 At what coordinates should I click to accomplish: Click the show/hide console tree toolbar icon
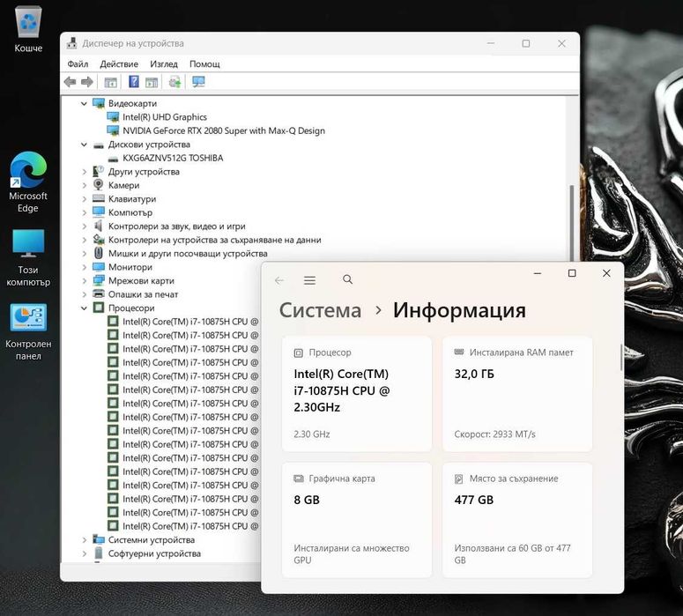coord(111,81)
